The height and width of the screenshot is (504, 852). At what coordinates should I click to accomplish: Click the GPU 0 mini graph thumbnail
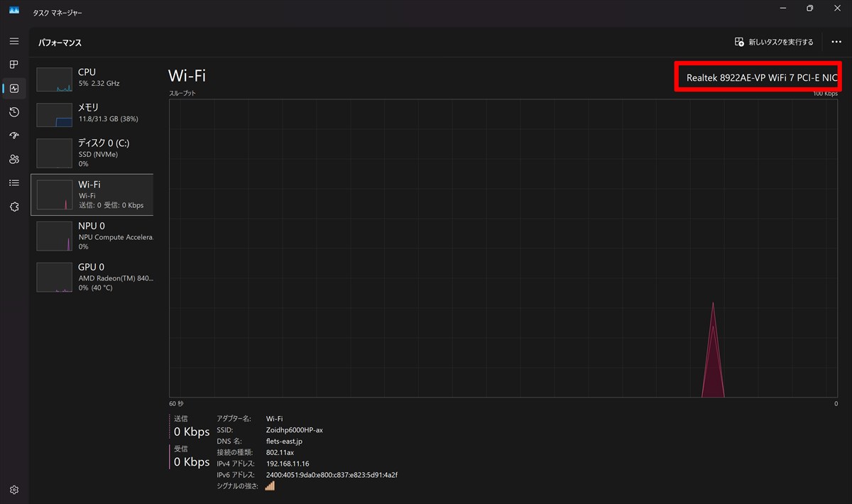pyautogui.click(x=55, y=278)
